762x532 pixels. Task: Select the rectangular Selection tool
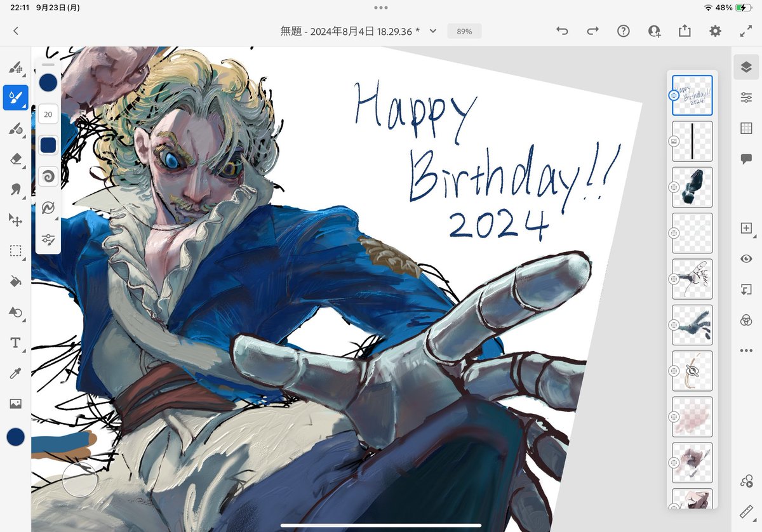15,251
